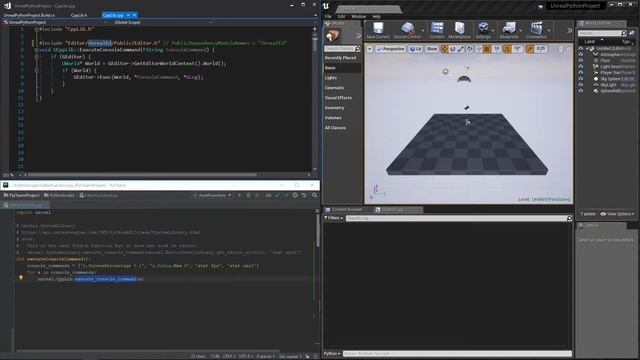640x360 pixels.
Task: Open File menu in Unreal Editor
Action: point(328,17)
